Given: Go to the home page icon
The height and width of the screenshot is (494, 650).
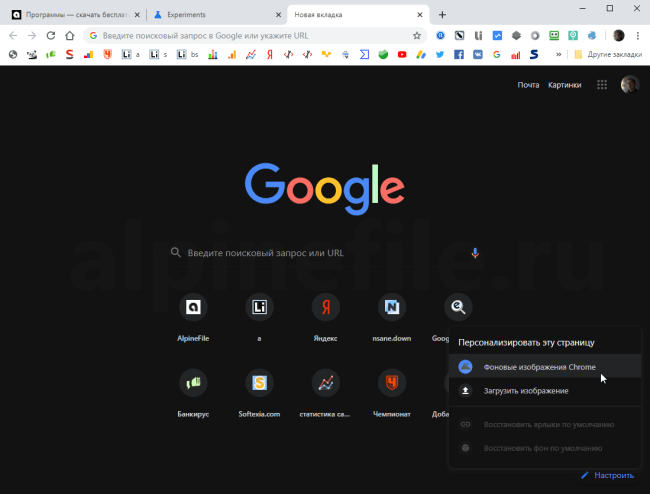Looking at the screenshot, I should tap(70, 36).
